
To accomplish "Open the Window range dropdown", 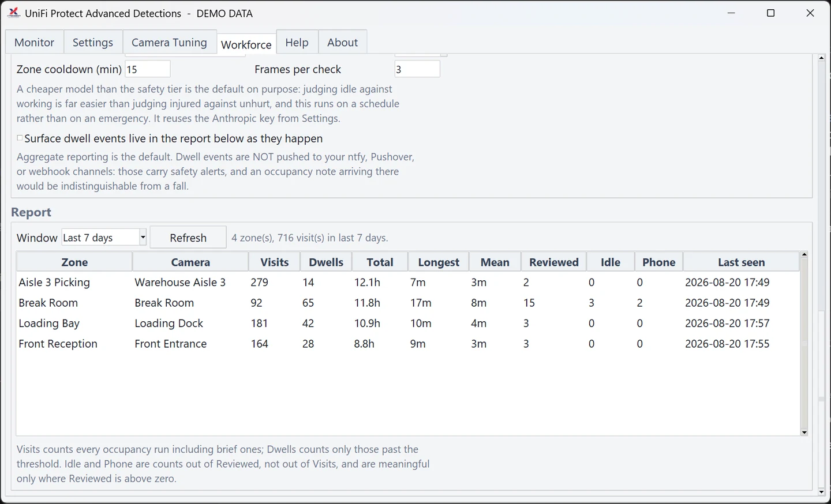I will click(104, 238).
